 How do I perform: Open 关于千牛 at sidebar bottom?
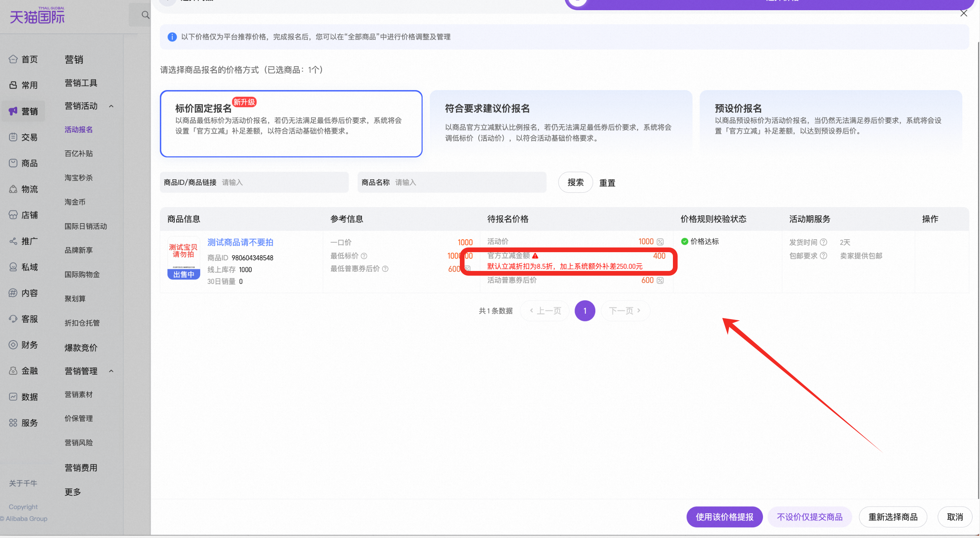coord(23,483)
